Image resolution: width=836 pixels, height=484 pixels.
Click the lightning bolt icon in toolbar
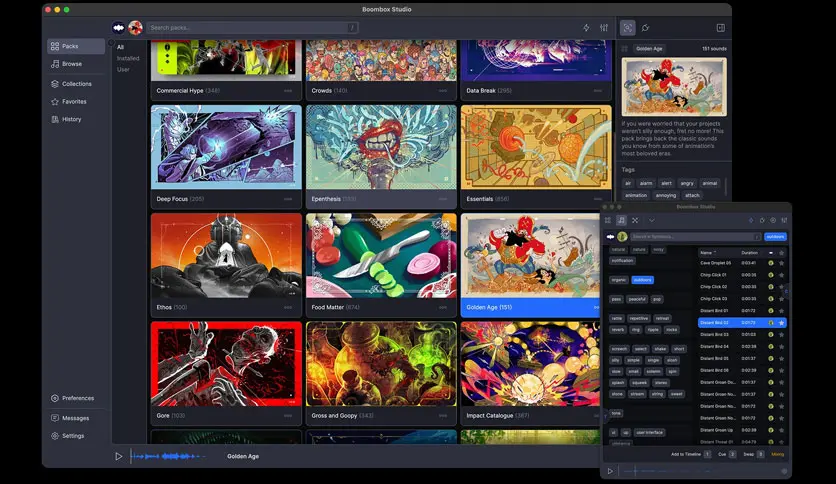pos(586,28)
